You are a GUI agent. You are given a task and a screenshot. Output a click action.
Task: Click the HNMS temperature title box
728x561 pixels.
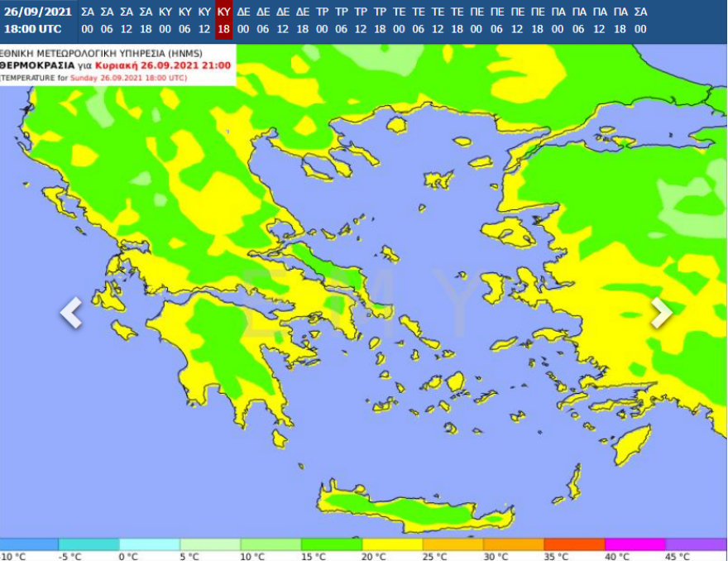click(x=117, y=65)
